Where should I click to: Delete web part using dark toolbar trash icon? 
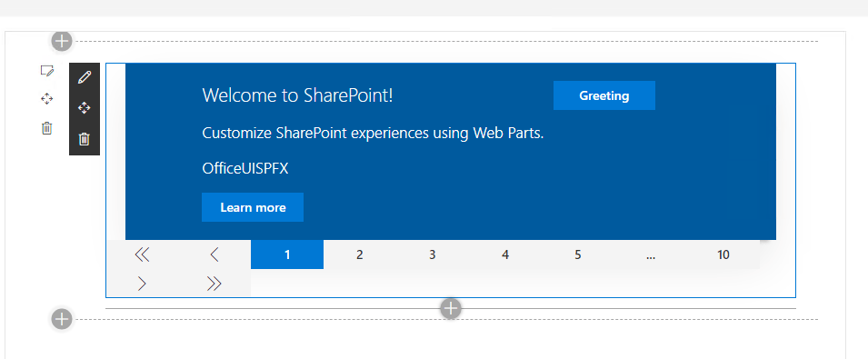tap(85, 139)
